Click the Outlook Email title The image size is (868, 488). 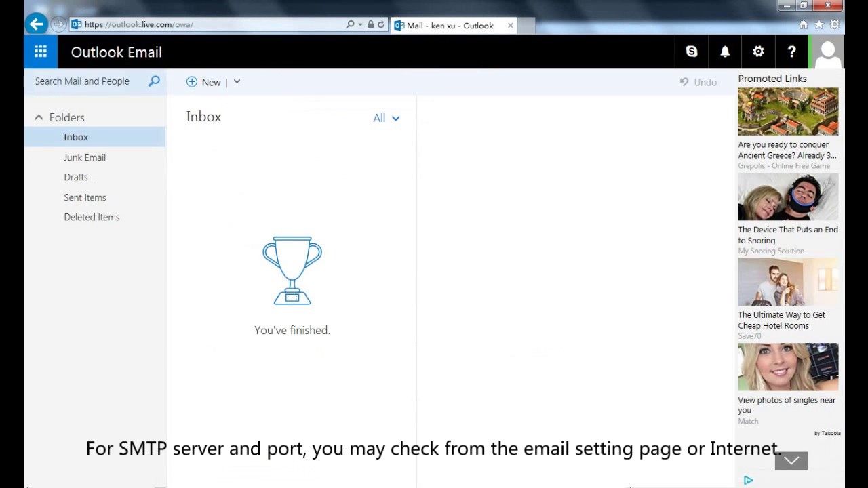click(116, 52)
